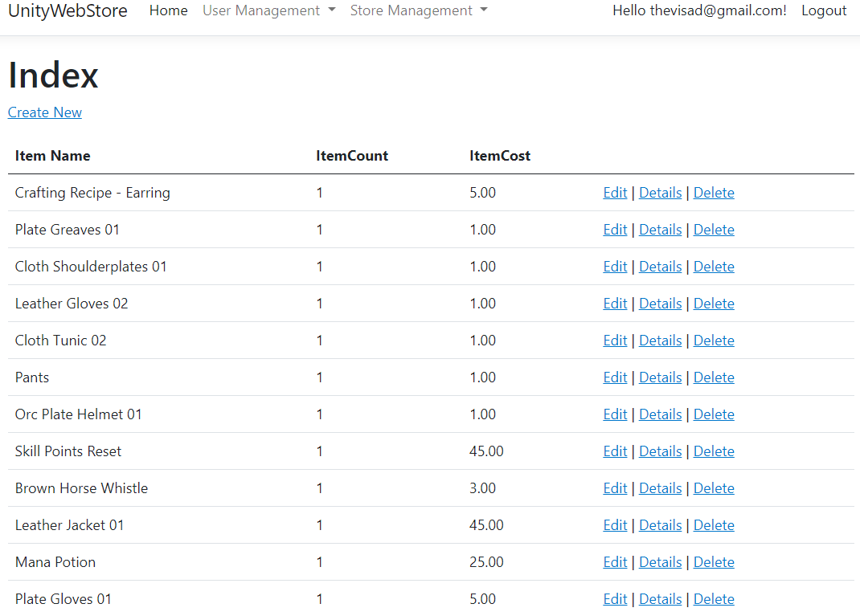Open the User Management dropdown
This screenshot has width=860, height=616.
pyautogui.click(x=268, y=11)
